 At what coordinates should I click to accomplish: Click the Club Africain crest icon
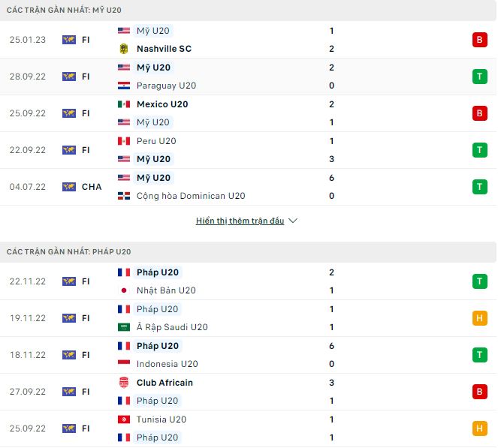pos(124,383)
